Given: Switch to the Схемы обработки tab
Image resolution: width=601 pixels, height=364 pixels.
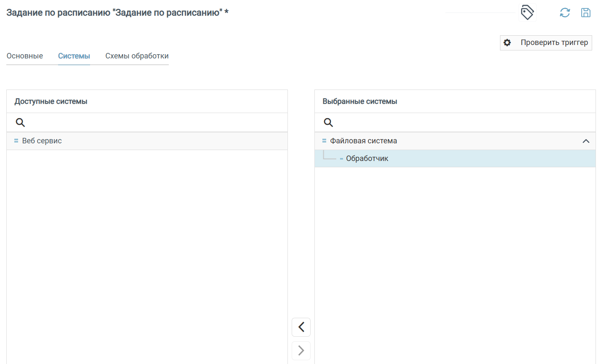Looking at the screenshot, I should pos(137,56).
